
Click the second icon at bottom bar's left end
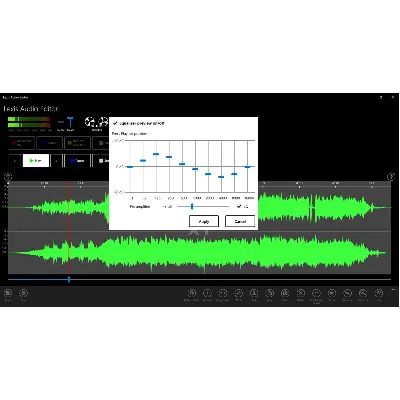[23, 293]
